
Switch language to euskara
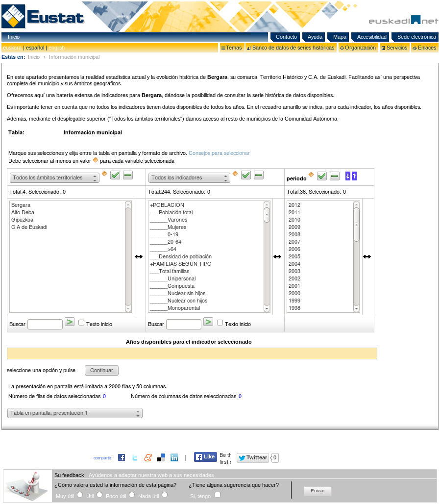coord(12,48)
